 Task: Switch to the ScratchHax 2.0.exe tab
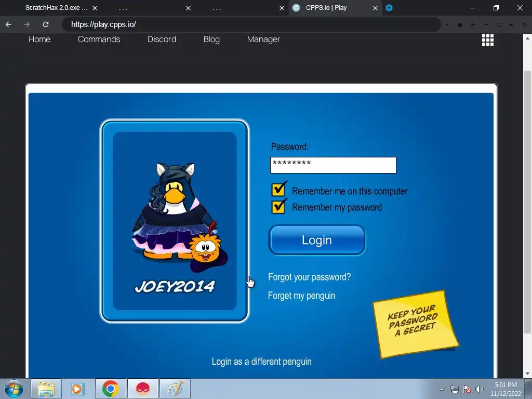click(56, 8)
